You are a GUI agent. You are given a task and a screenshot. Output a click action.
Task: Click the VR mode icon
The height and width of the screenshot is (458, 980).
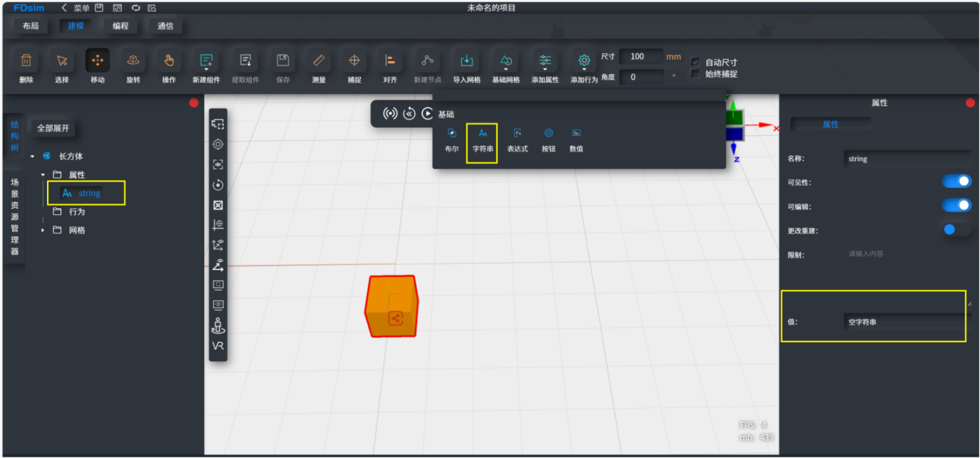click(x=218, y=346)
